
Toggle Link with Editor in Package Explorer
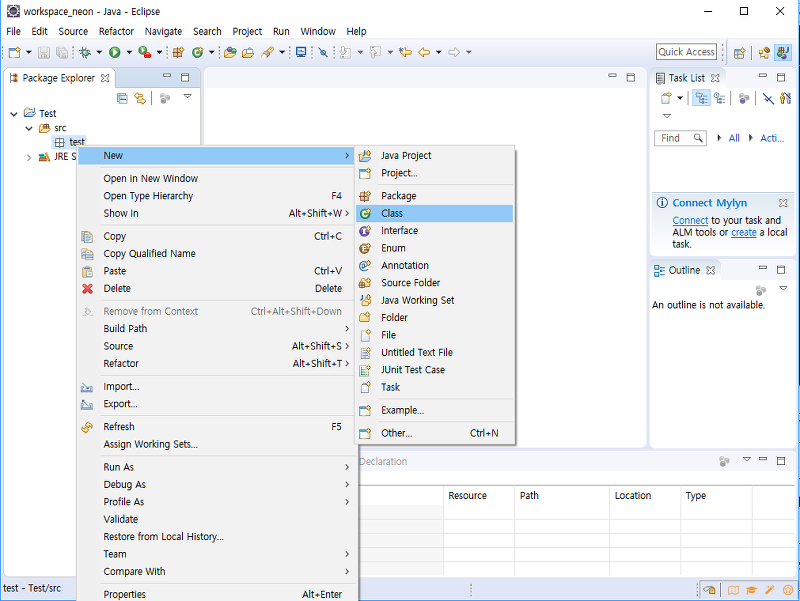pos(140,98)
